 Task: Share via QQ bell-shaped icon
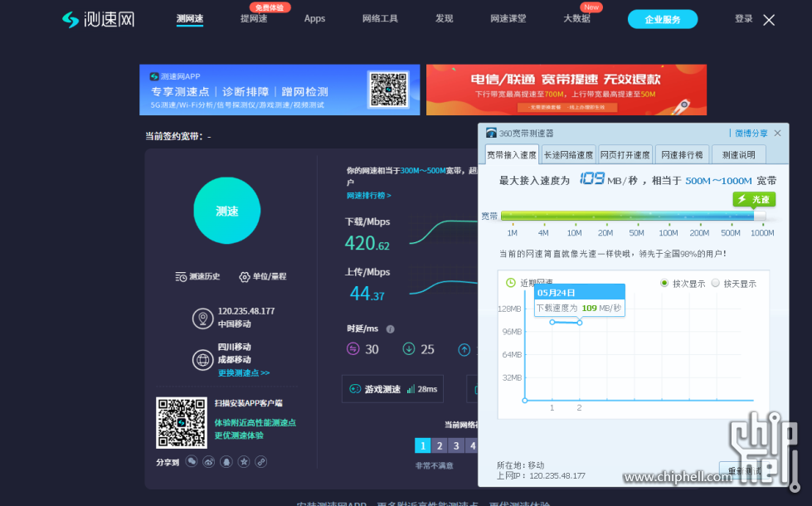tap(226, 461)
